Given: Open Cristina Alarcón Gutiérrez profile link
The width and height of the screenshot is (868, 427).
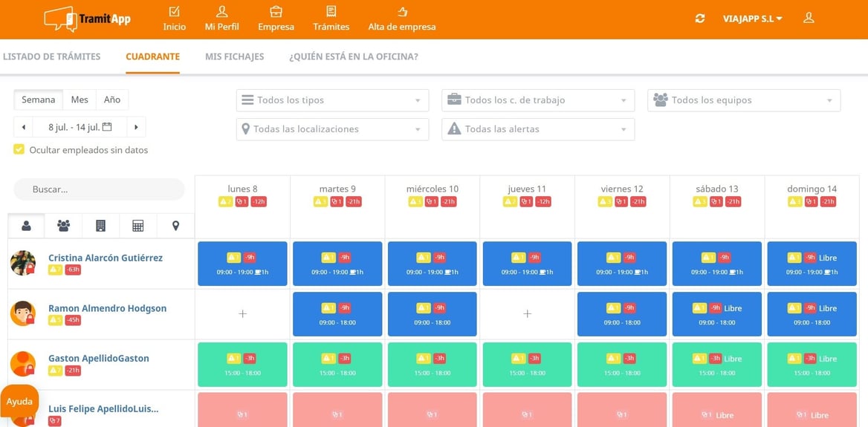Looking at the screenshot, I should point(106,258).
